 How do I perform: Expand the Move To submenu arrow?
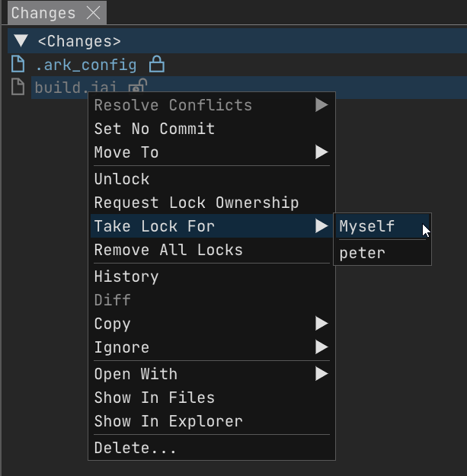click(321, 152)
